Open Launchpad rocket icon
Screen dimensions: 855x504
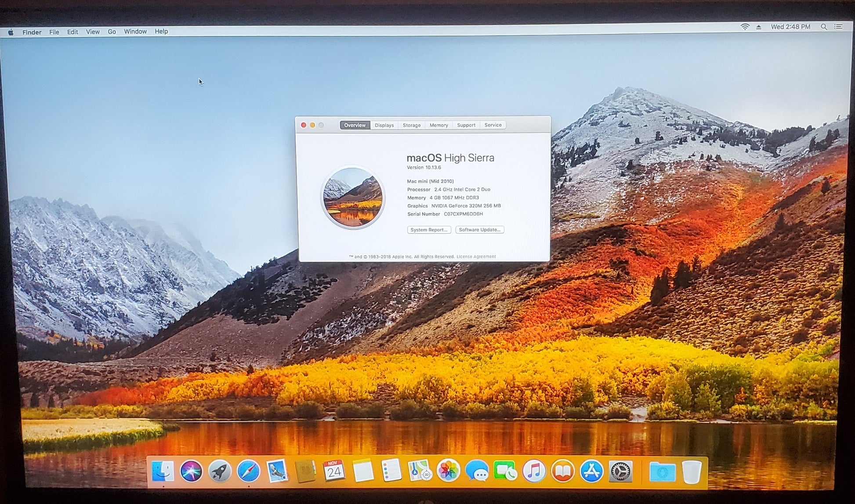point(220,472)
